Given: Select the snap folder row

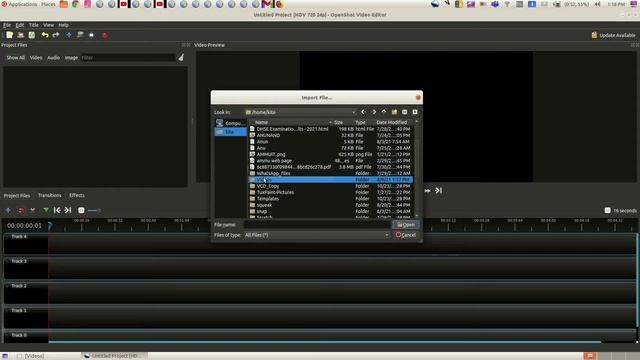Looking at the screenshot, I should tap(331, 211).
